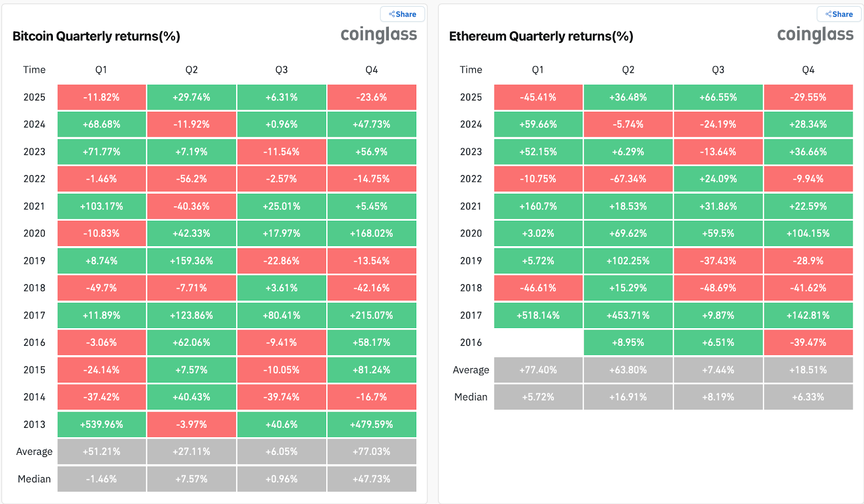Select Bitcoin 2013 Q1 cell +539.96%
This screenshot has height=504, width=864.
click(x=102, y=424)
